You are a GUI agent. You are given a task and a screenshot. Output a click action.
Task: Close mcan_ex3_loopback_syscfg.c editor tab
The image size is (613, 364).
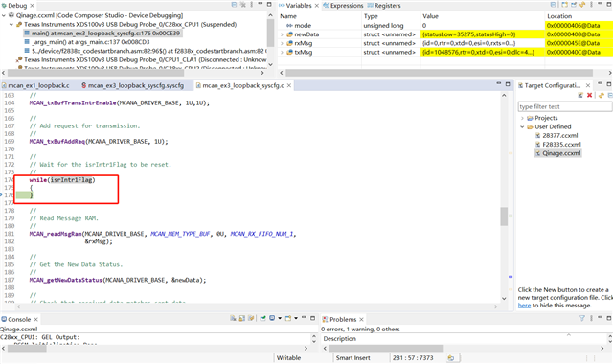tap(289, 85)
